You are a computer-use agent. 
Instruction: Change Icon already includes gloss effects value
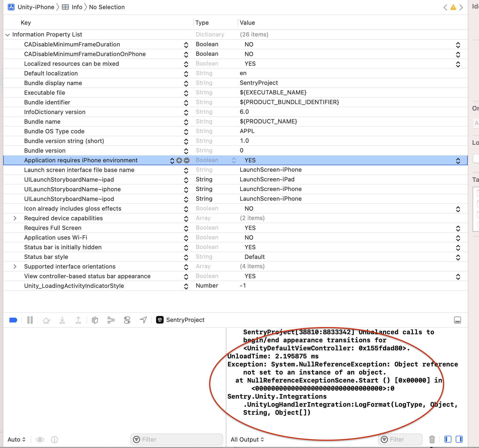click(x=458, y=209)
